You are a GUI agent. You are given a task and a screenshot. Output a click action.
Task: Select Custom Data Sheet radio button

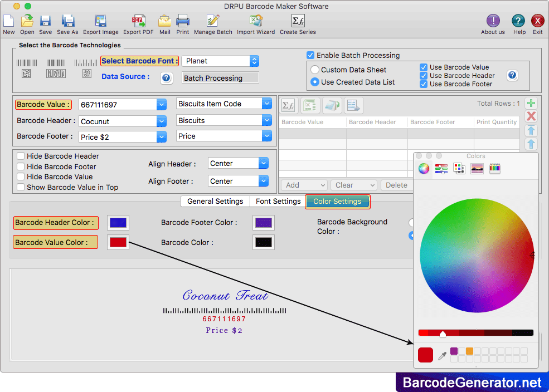click(315, 70)
